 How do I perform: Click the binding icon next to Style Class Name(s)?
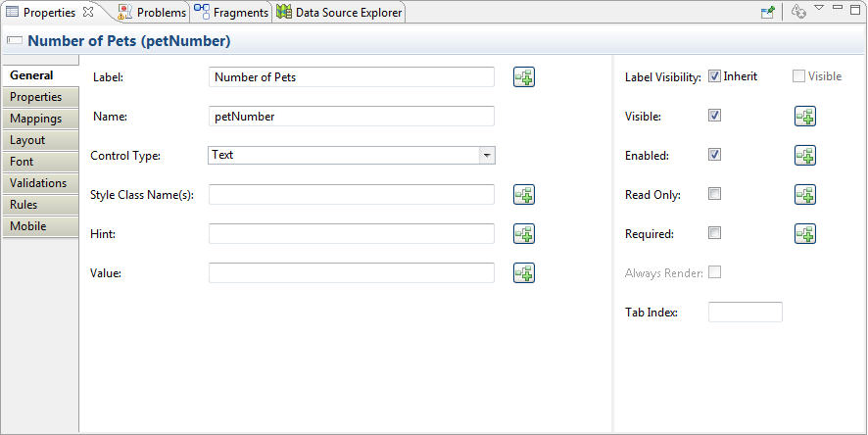pyautogui.click(x=524, y=195)
